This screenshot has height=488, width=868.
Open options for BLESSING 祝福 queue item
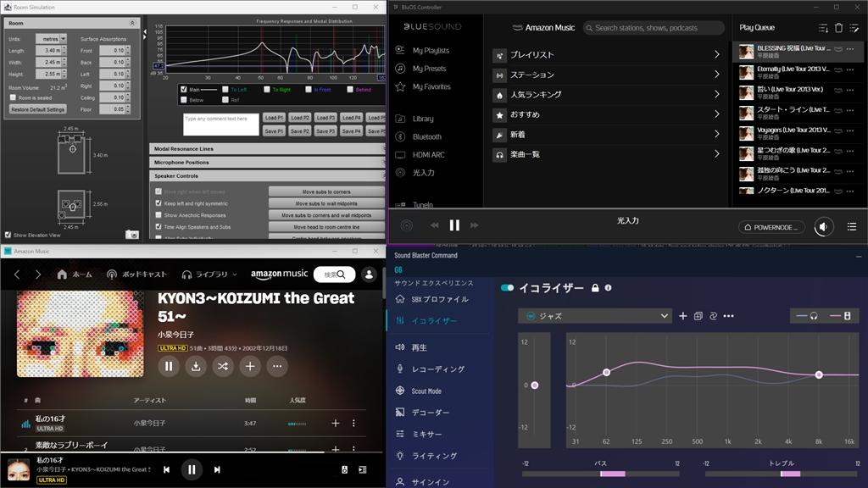(x=851, y=49)
